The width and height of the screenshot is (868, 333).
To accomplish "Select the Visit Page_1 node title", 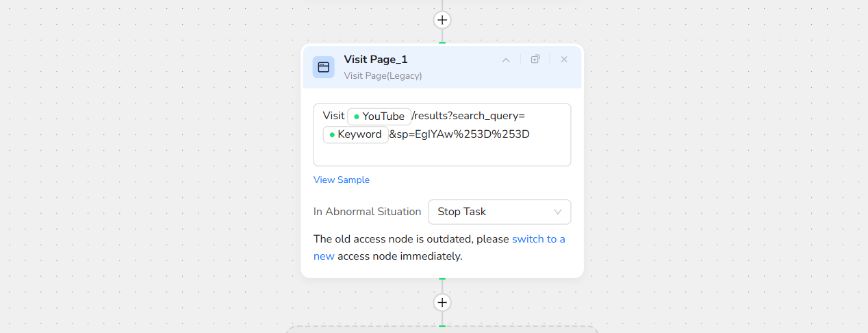I will pyautogui.click(x=376, y=60).
